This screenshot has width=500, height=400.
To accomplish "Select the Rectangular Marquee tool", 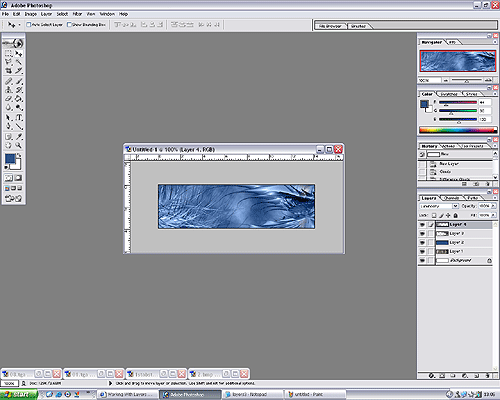I will tap(9, 54).
